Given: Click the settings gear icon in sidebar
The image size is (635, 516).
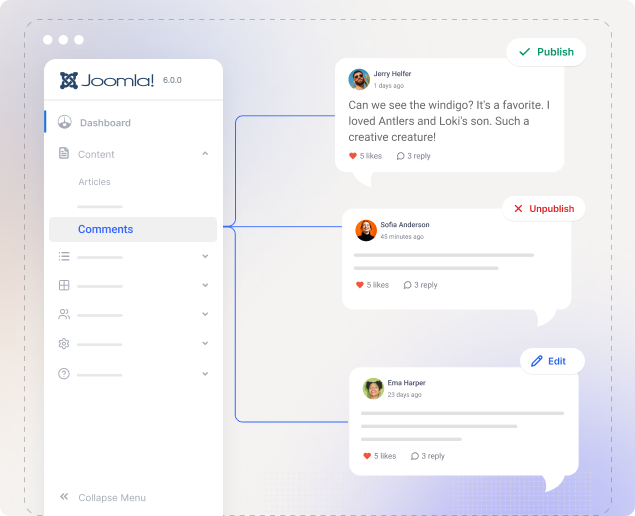Looking at the screenshot, I should [64, 344].
